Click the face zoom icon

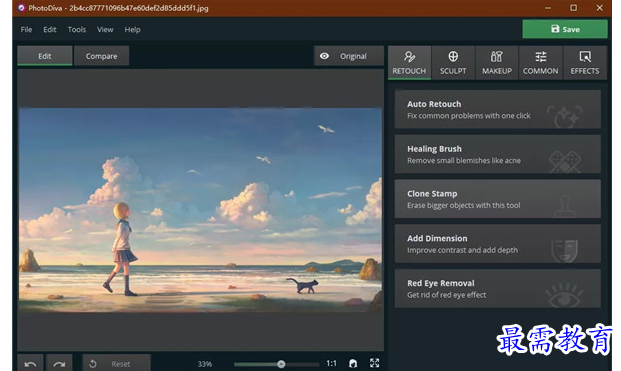(353, 363)
